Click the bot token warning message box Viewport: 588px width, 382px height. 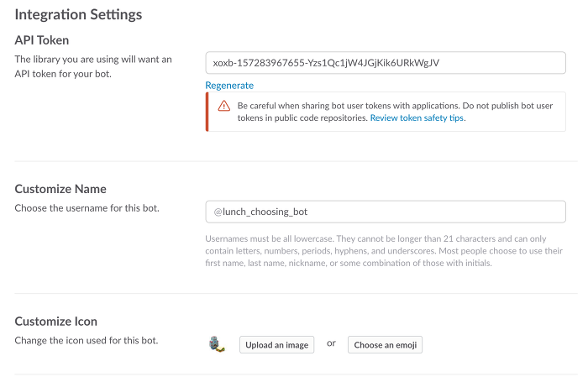coord(386,112)
